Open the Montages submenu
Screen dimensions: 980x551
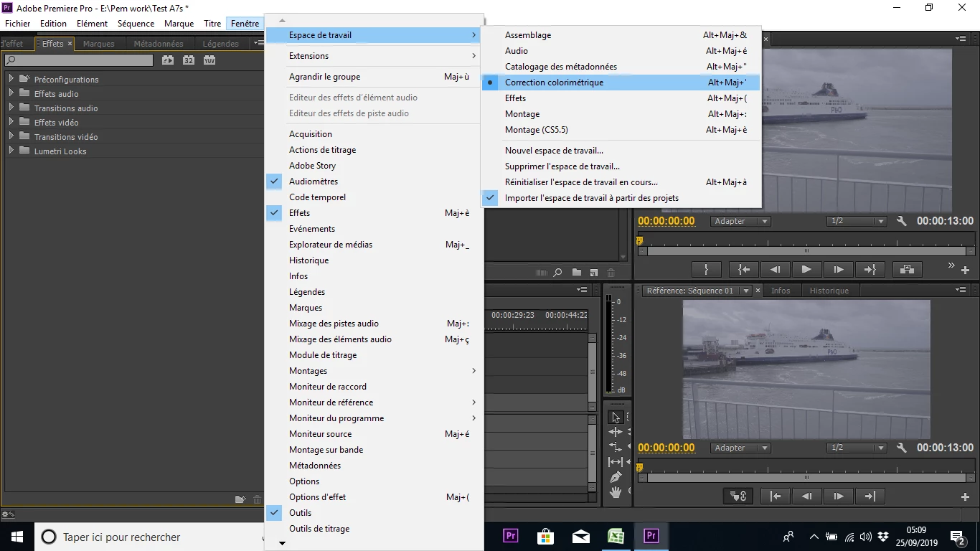click(374, 371)
